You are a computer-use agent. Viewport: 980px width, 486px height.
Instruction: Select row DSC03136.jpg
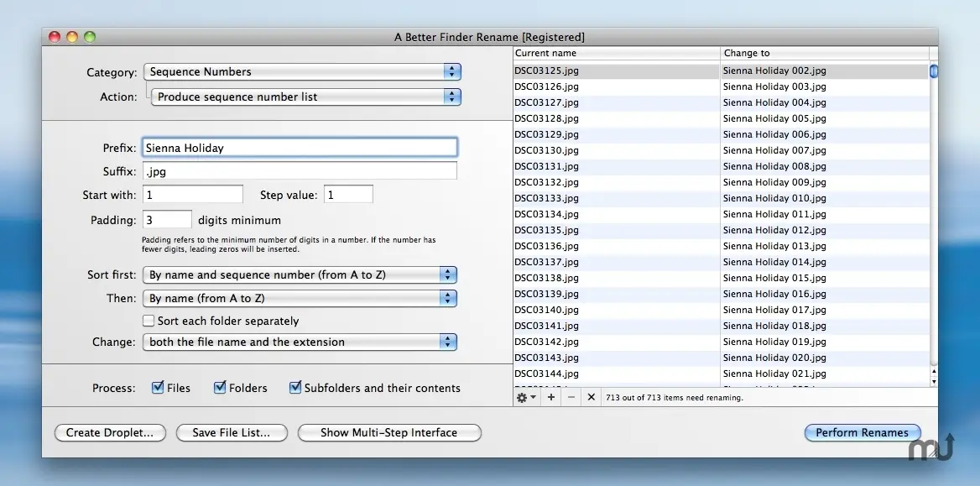pyautogui.click(x=722, y=247)
